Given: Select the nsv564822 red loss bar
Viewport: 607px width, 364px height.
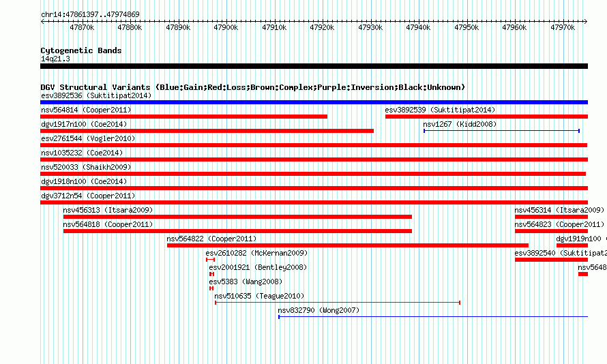Looking at the screenshot, I should point(348,245).
